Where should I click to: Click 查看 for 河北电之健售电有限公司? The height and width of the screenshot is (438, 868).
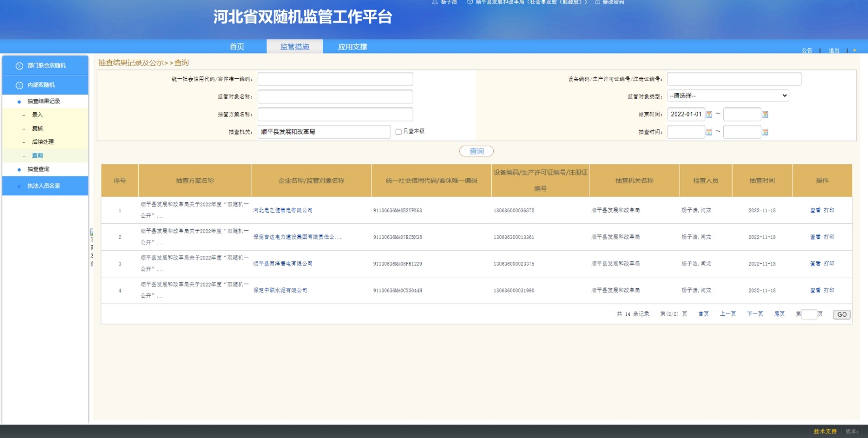coord(815,210)
